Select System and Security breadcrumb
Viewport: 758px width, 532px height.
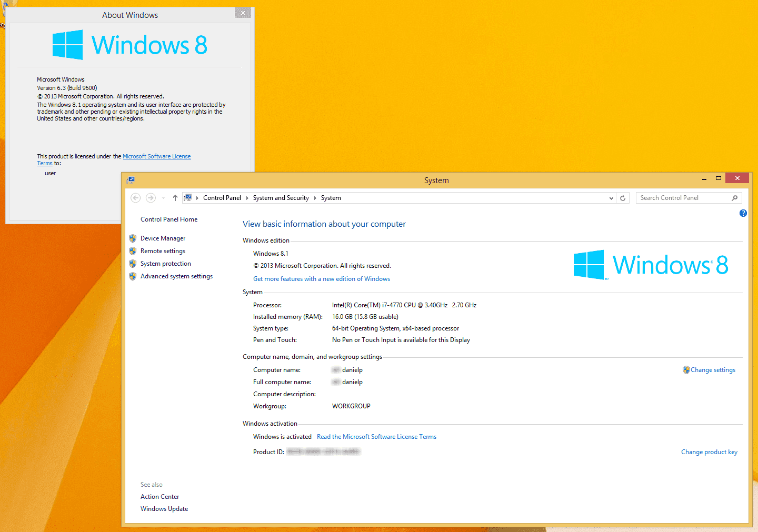pyautogui.click(x=281, y=198)
